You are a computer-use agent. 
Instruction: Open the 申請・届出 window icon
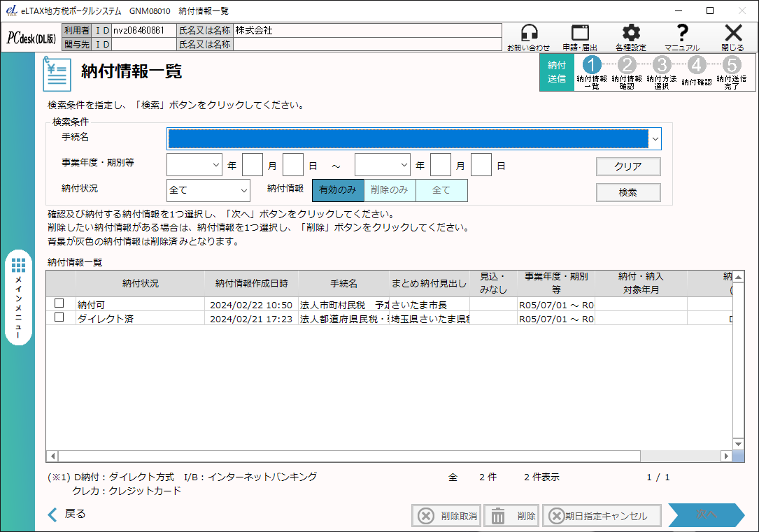[x=580, y=37]
